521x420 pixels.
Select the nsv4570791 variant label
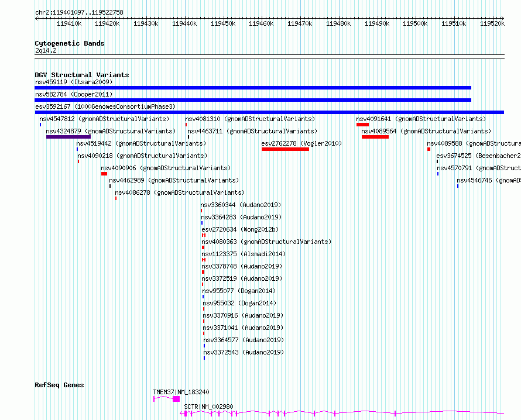click(x=479, y=168)
